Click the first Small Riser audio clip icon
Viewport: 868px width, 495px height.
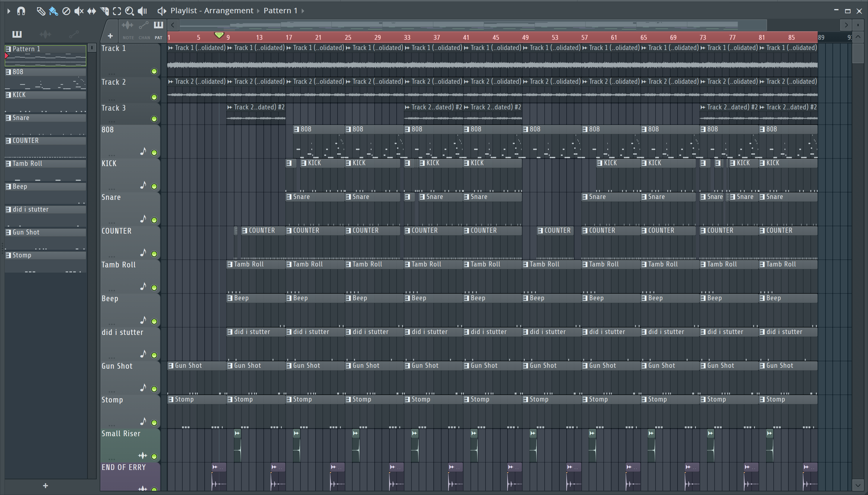[x=237, y=433]
